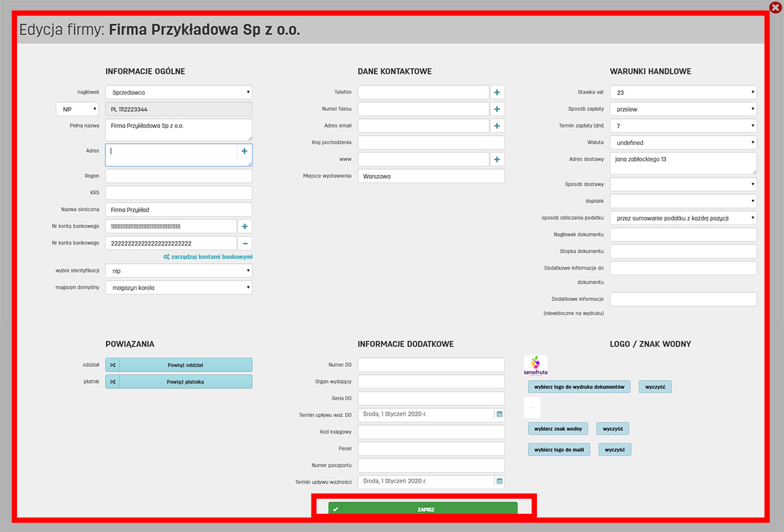Add another fax number with plus icon
Viewport: 784px width, 532px height.
click(497, 109)
